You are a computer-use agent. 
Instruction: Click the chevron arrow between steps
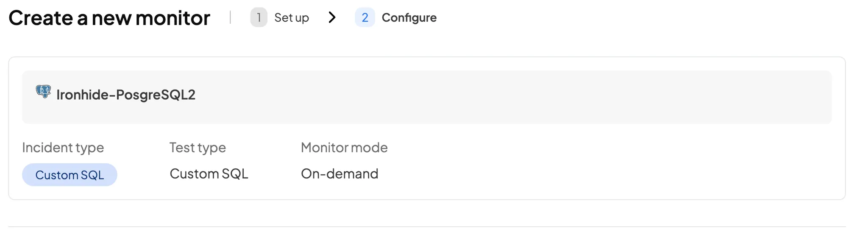point(332,17)
